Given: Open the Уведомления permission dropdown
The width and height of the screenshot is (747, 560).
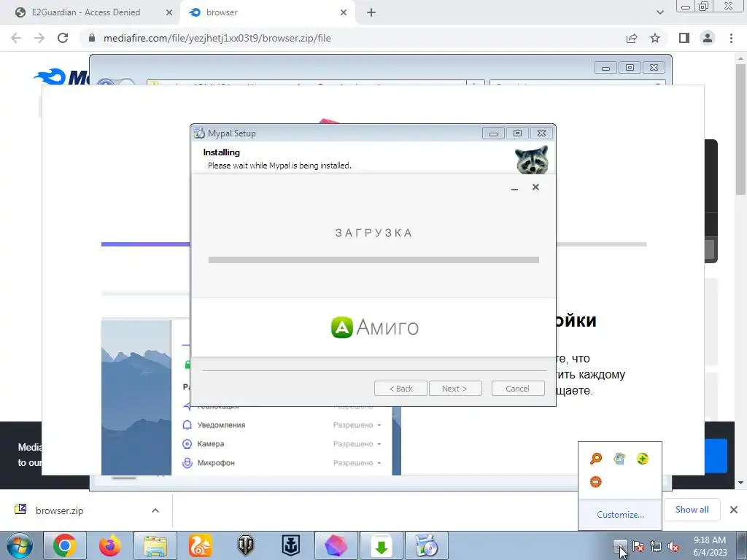Looking at the screenshot, I should [x=357, y=425].
